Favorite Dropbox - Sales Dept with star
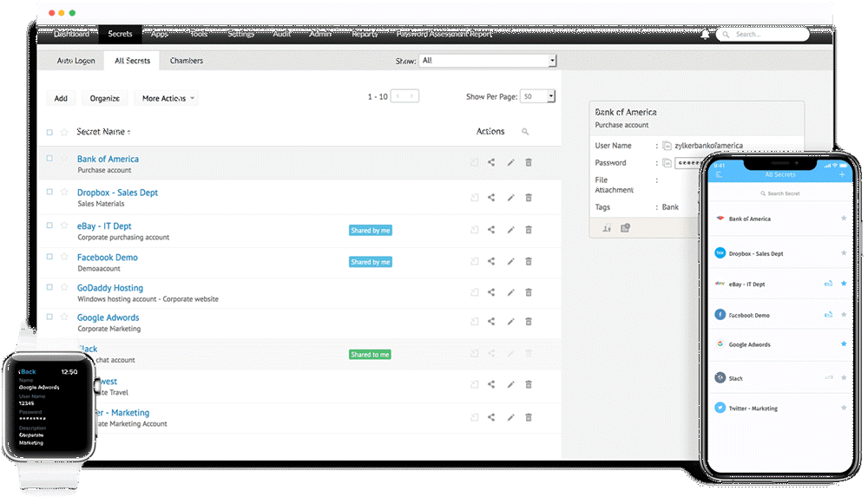 click(x=64, y=192)
